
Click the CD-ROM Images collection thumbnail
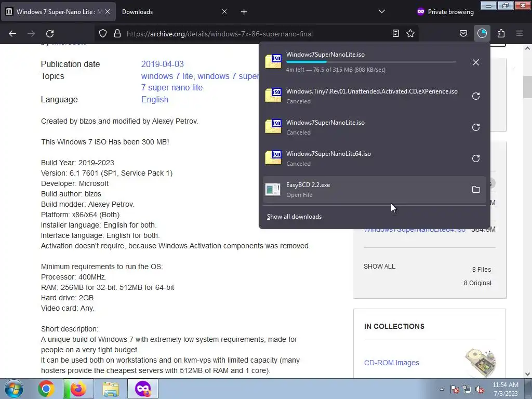480,363
